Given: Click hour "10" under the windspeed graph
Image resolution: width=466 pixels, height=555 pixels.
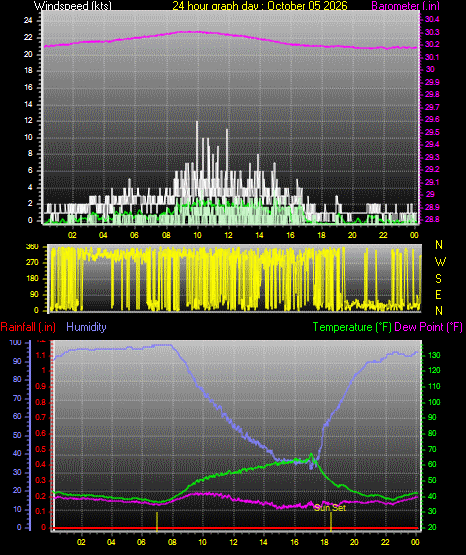Looking at the screenshot, I should [x=197, y=235].
